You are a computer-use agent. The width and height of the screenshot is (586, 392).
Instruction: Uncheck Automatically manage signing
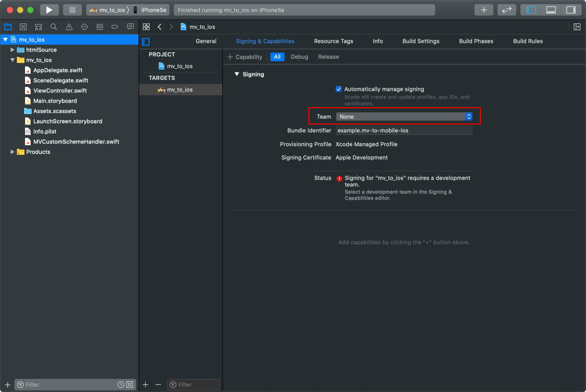[x=338, y=89]
